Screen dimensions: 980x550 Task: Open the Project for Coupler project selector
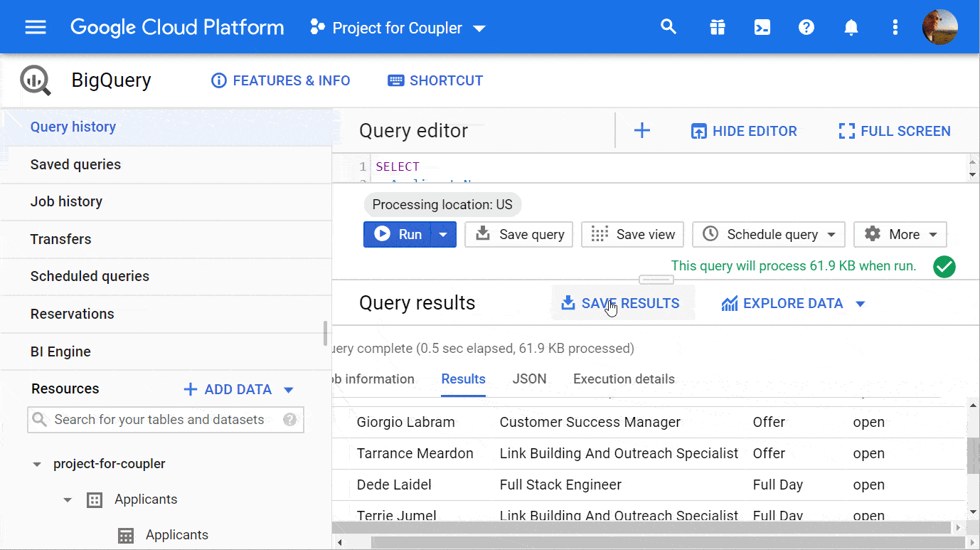point(396,27)
